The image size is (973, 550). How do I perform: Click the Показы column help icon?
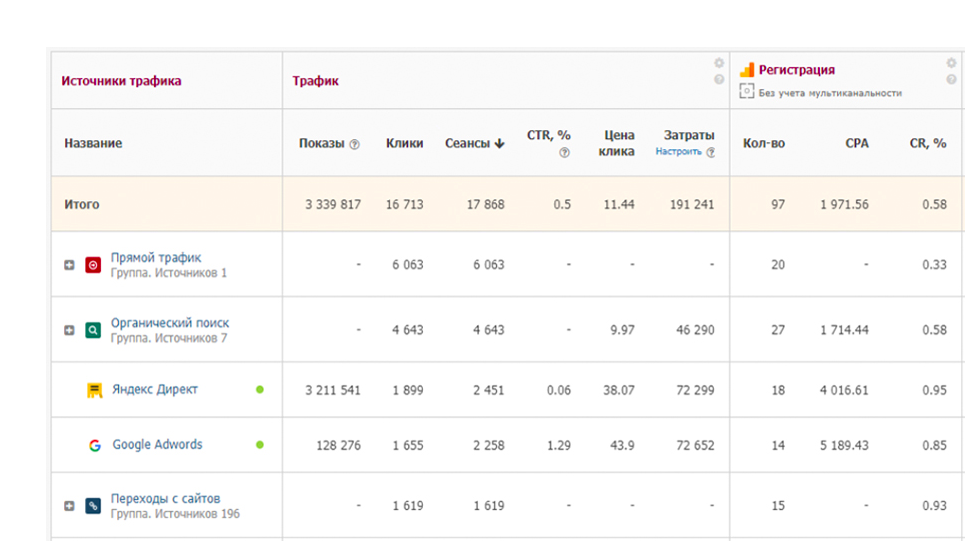tap(354, 145)
